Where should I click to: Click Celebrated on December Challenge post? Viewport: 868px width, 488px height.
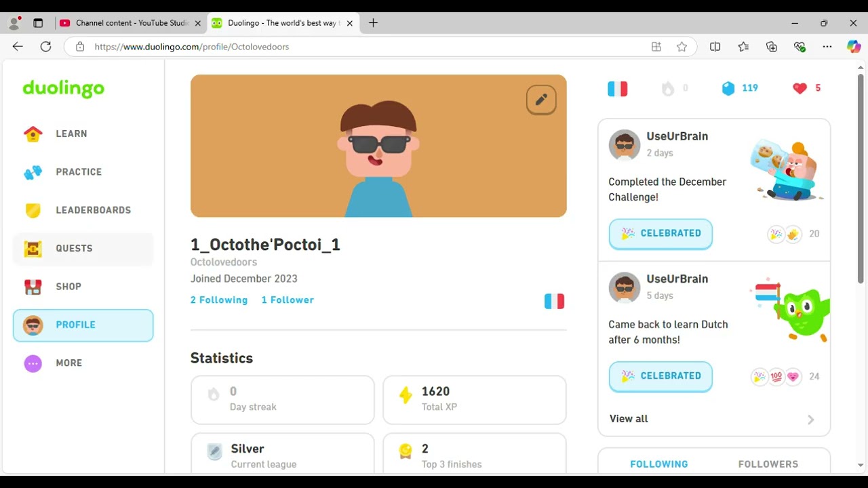point(660,233)
